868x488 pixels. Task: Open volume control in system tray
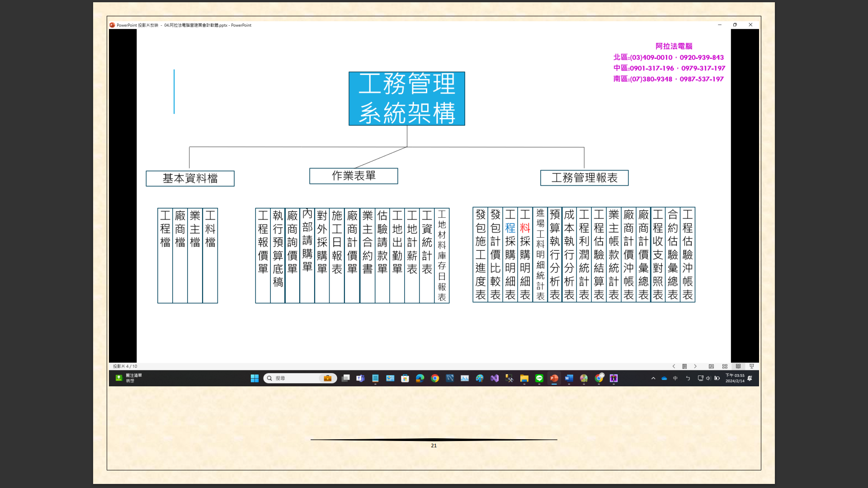tap(708, 378)
